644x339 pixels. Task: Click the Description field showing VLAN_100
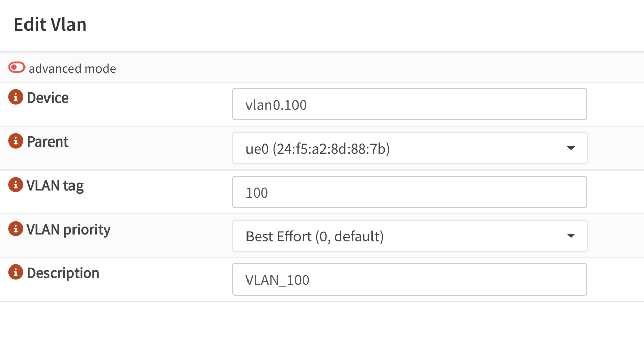(408, 279)
